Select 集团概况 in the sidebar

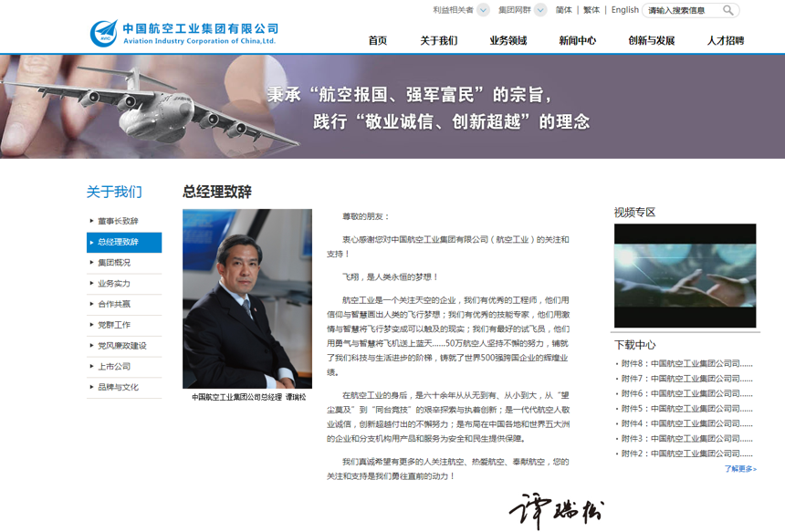[x=124, y=263]
